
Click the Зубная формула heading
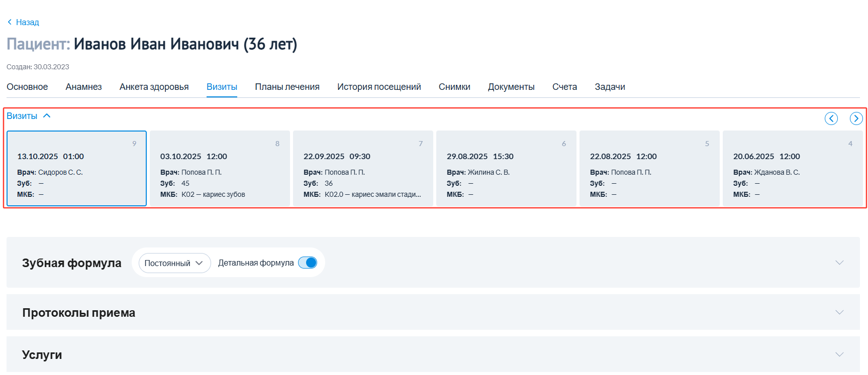click(x=72, y=263)
